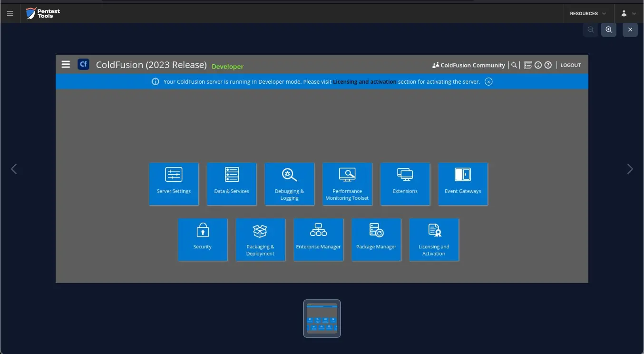Open the ColdFusion news feed icon
This screenshot has width=644, height=354.
tap(528, 65)
